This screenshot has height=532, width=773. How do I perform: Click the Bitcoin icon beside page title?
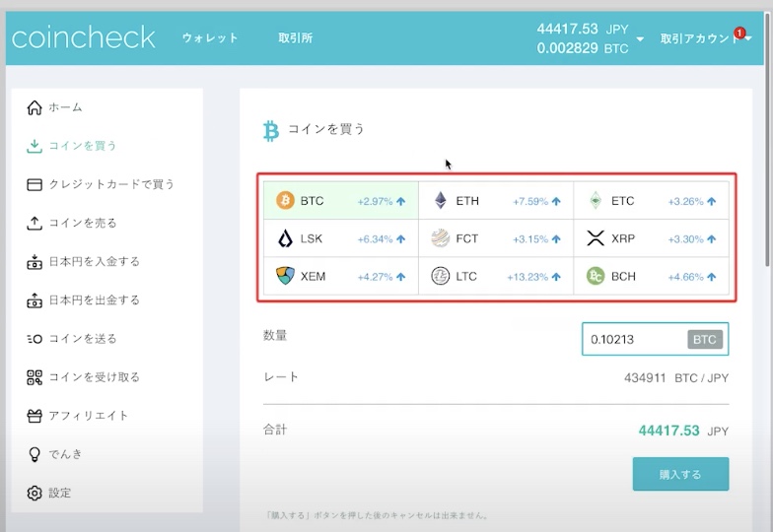(x=270, y=131)
